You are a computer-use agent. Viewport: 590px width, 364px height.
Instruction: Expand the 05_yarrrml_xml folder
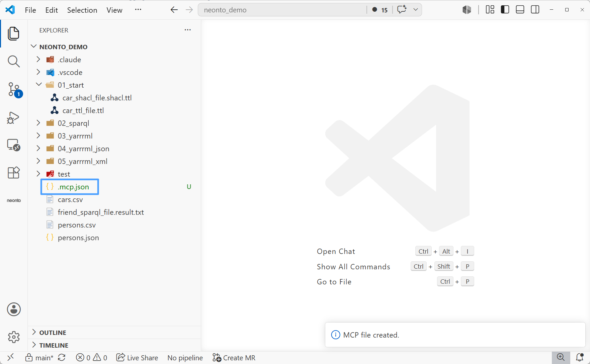(x=38, y=161)
